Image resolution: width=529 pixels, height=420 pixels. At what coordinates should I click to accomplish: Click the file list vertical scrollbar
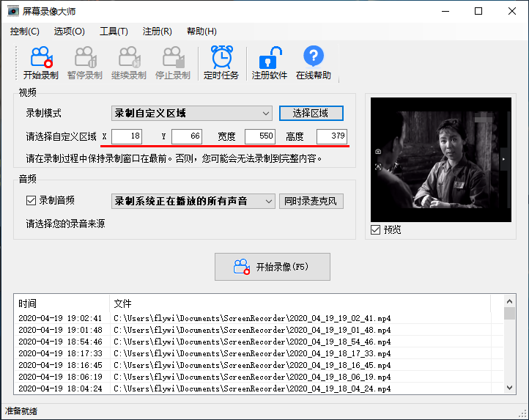click(x=509, y=345)
